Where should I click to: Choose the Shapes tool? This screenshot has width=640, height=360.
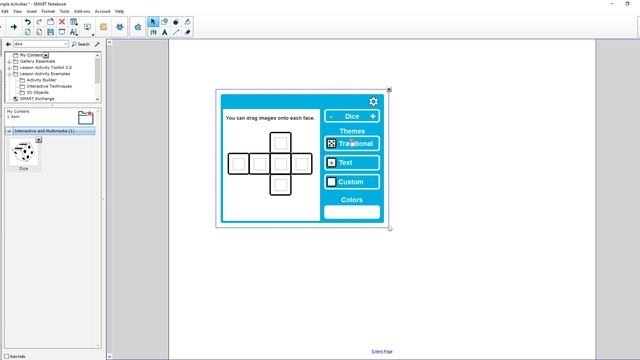(x=164, y=22)
